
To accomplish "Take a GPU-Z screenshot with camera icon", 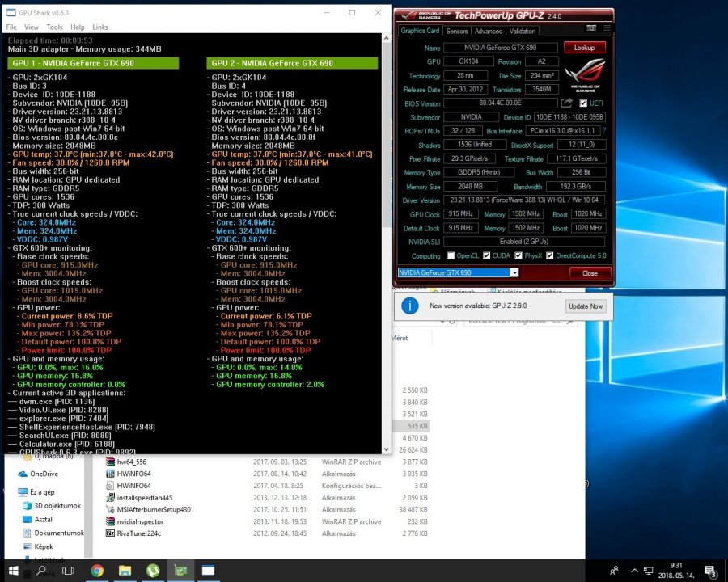I will pyautogui.click(x=591, y=28).
